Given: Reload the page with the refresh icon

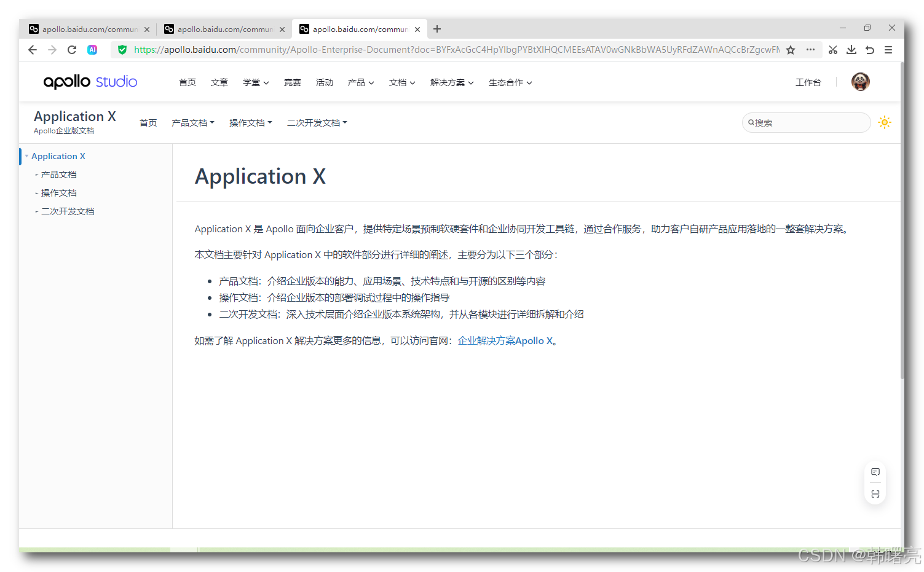Looking at the screenshot, I should click(72, 50).
